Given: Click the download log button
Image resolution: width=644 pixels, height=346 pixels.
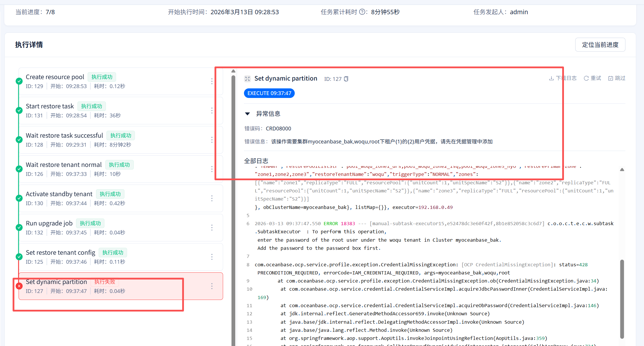Looking at the screenshot, I should tap(563, 78).
